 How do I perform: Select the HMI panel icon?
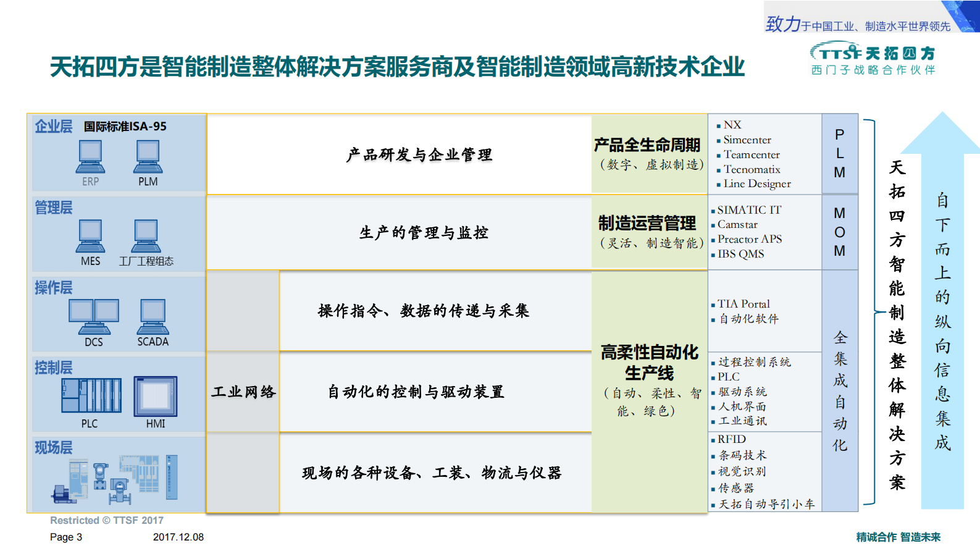pos(156,397)
